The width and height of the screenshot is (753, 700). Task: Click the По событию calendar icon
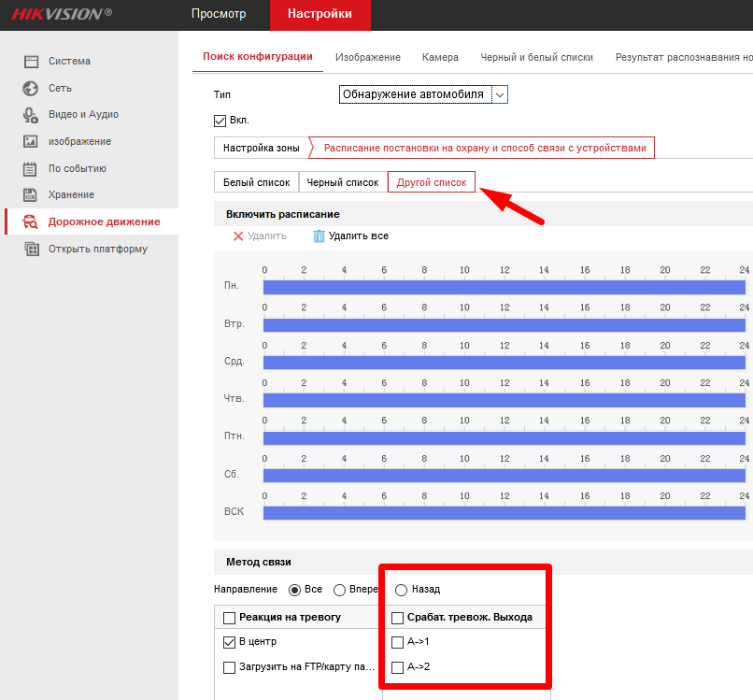coord(30,168)
